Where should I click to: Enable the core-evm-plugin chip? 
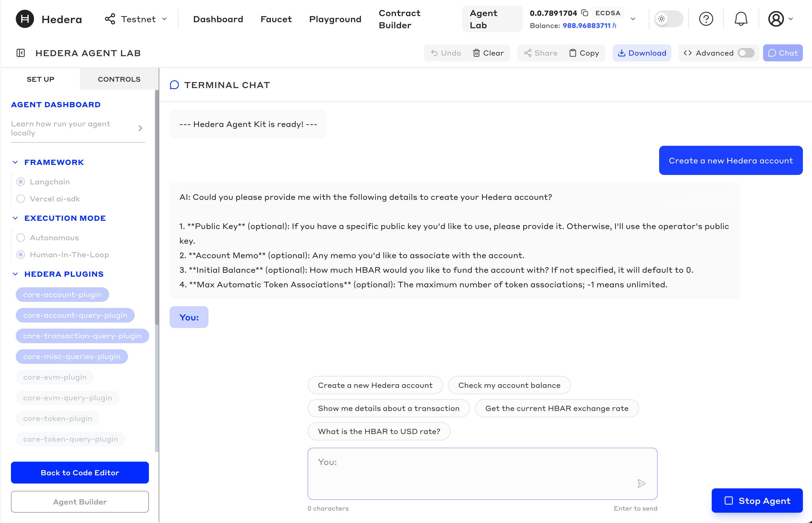(55, 377)
